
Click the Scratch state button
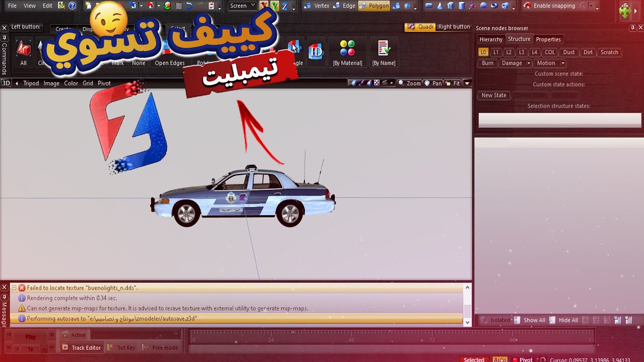pyautogui.click(x=609, y=52)
